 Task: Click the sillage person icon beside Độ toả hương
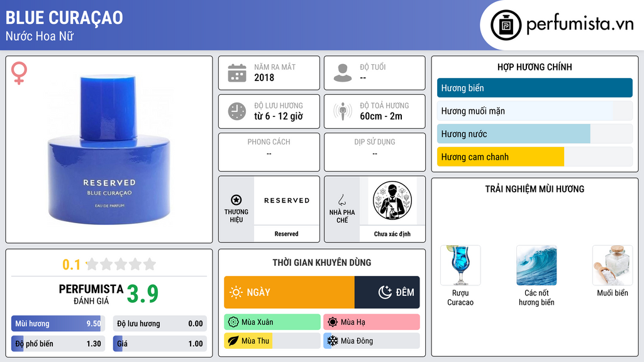(343, 111)
